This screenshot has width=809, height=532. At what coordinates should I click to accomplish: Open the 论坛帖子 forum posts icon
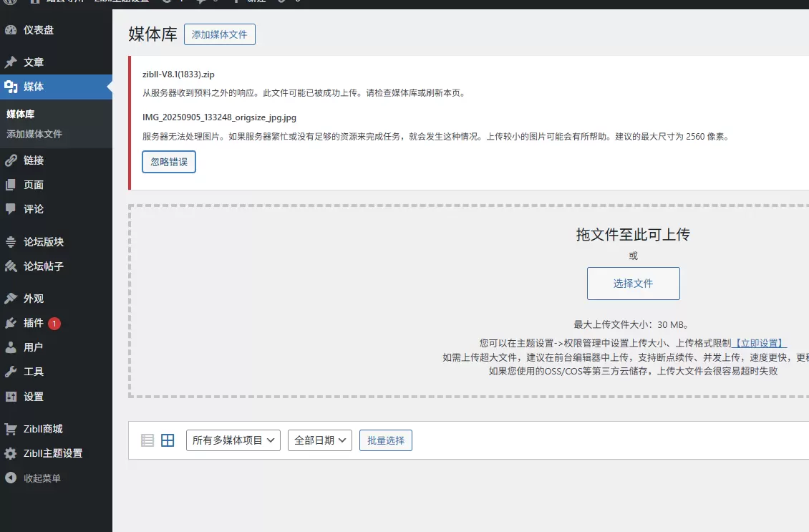point(11,266)
